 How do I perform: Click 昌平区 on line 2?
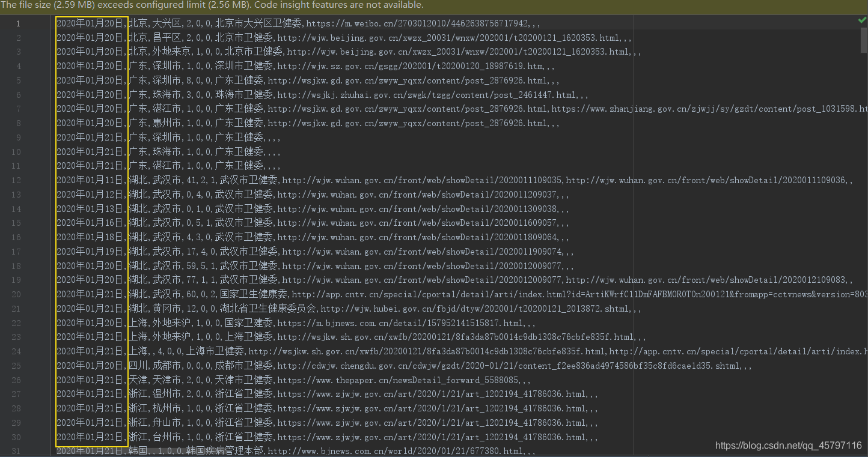tap(167, 37)
